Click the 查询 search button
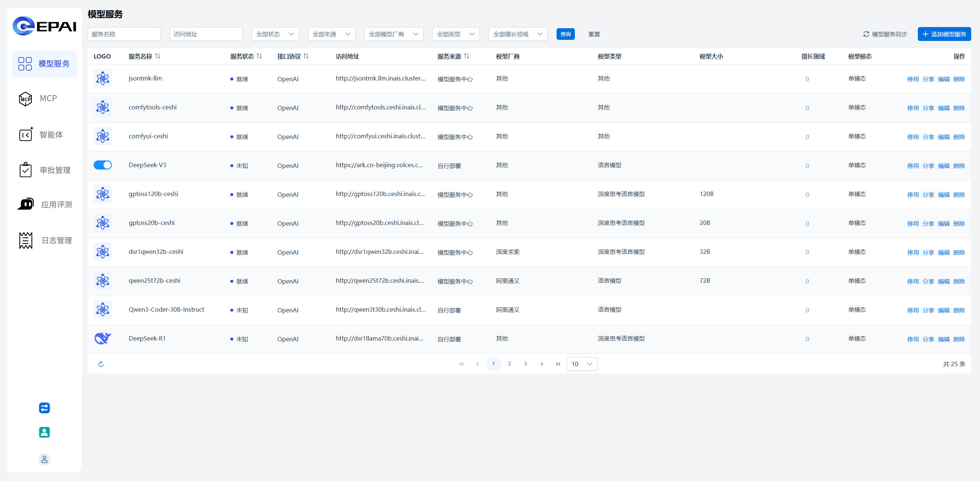Screen dimensions: 980x481 [565, 34]
